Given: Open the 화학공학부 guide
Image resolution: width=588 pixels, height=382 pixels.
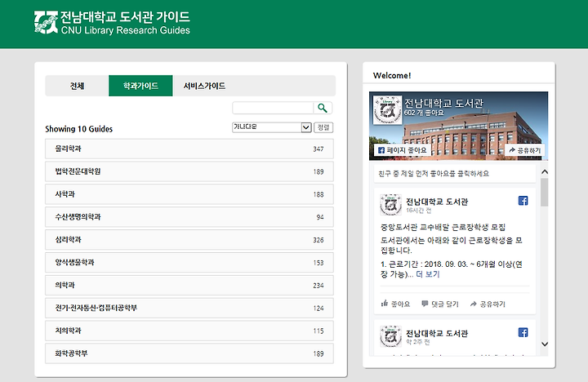Looking at the screenshot, I should (x=189, y=353).
